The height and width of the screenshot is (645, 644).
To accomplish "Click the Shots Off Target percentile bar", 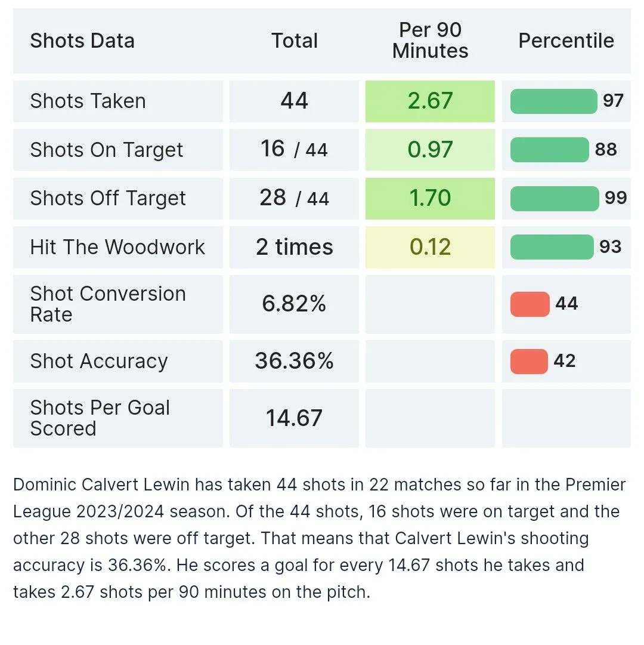I will 554,198.
